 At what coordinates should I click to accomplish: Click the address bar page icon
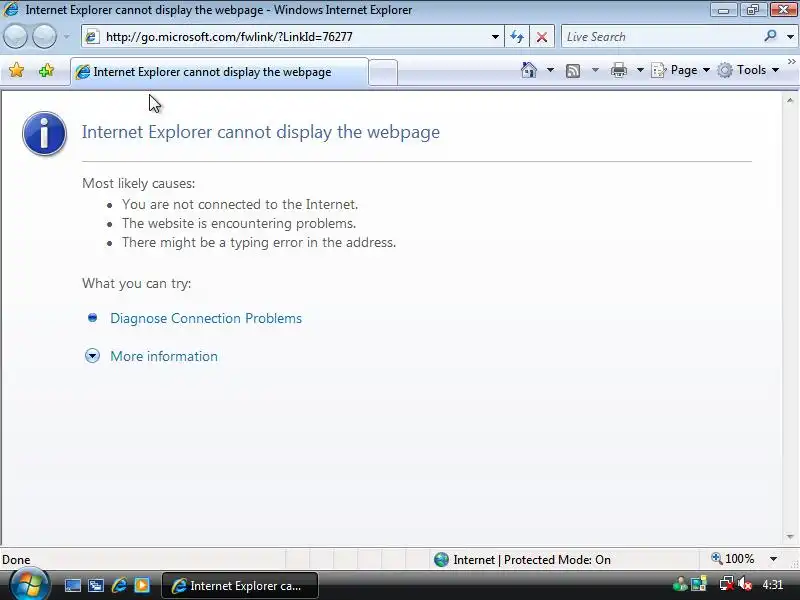tap(92, 37)
